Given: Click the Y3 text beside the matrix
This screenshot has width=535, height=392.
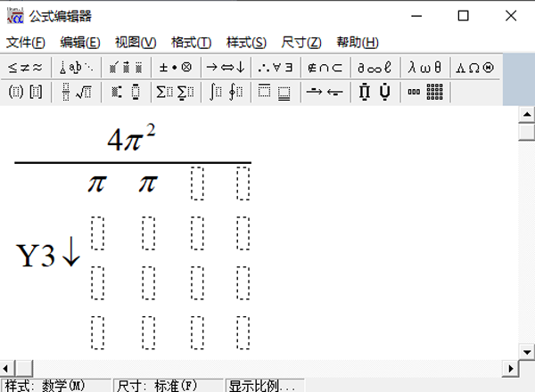Looking at the screenshot, I should 36,256.
